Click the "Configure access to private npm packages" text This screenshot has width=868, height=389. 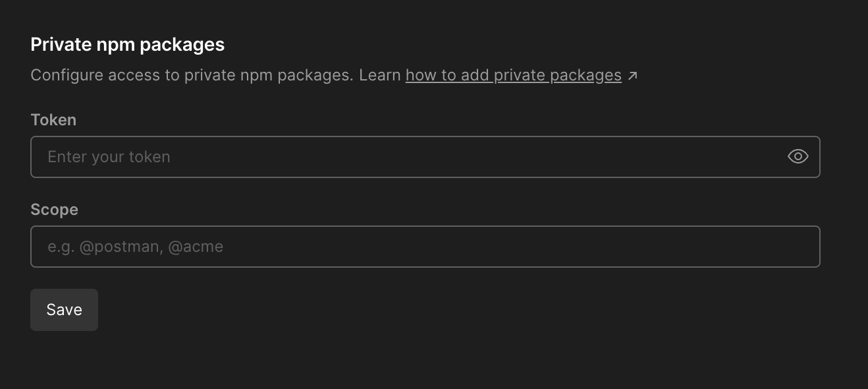(191, 75)
